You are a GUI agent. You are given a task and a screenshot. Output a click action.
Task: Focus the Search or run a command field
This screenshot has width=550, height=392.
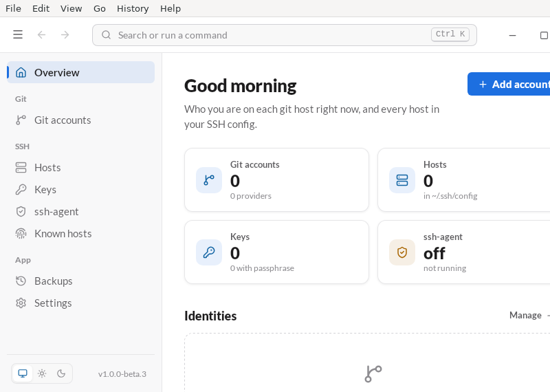(285, 35)
